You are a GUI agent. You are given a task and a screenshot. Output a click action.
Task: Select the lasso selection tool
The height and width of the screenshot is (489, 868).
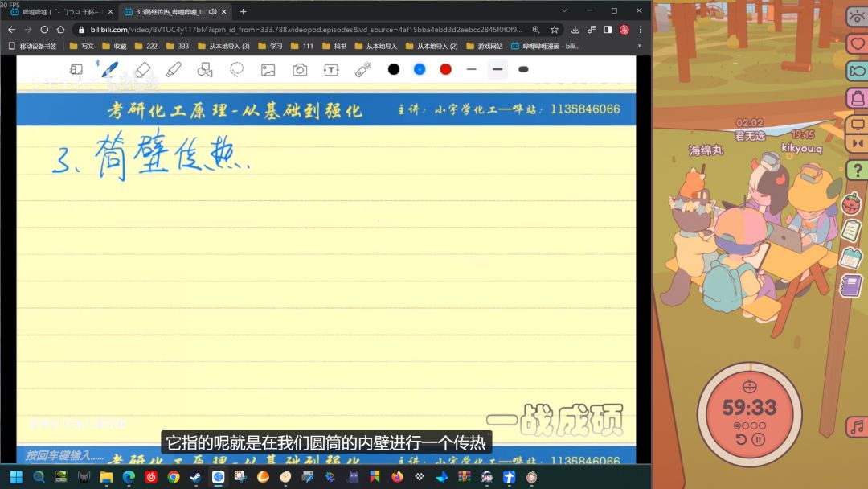[x=237, y=70]
